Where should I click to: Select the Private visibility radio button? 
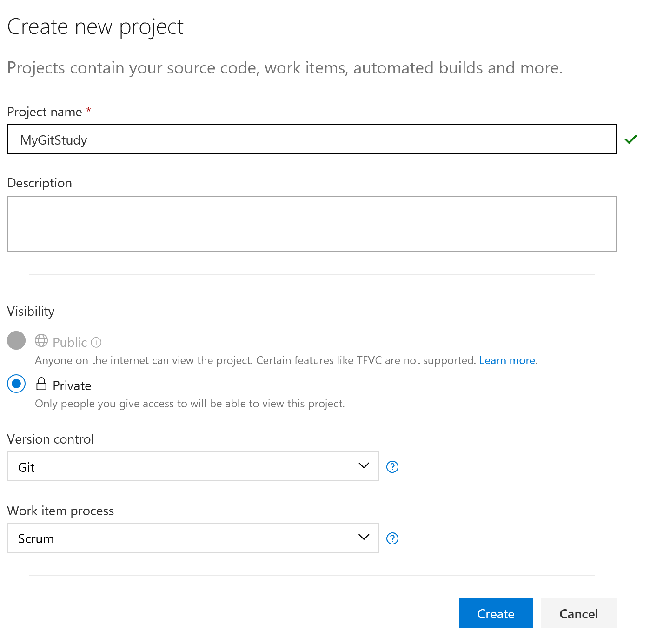[x=16, y=384]
